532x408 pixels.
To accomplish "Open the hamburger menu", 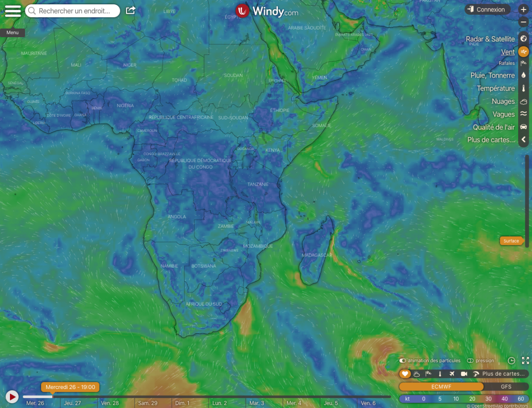I will click(x=13, y=11).
